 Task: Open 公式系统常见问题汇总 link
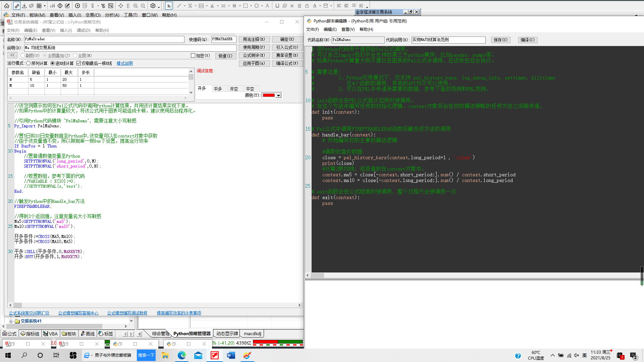29,313
